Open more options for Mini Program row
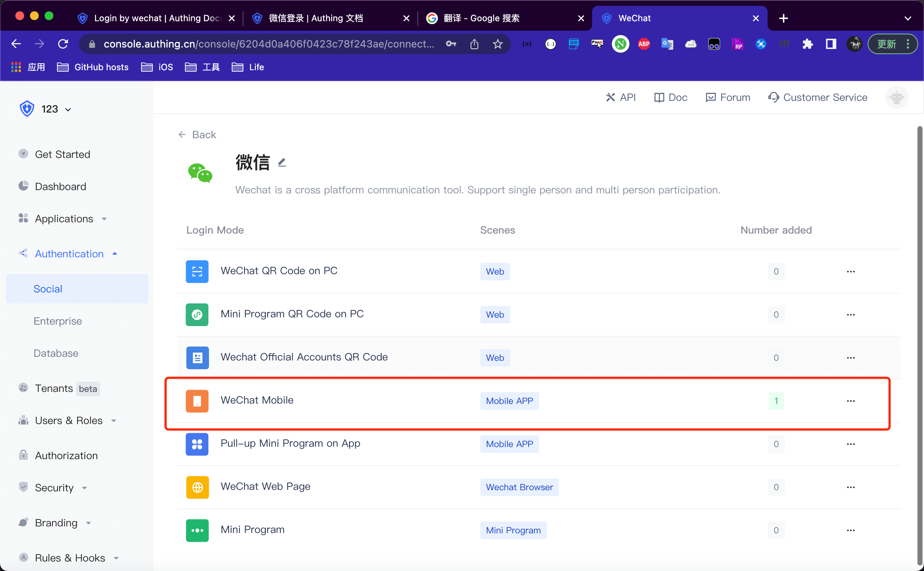 (851, 530)
